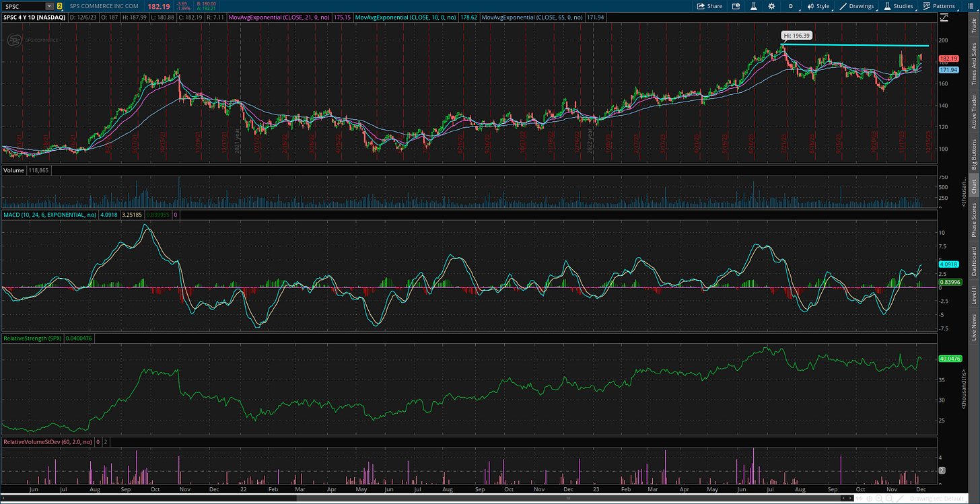
Task: Click the 0.83996 MACD histogram axis label
Action: [949, 283]
